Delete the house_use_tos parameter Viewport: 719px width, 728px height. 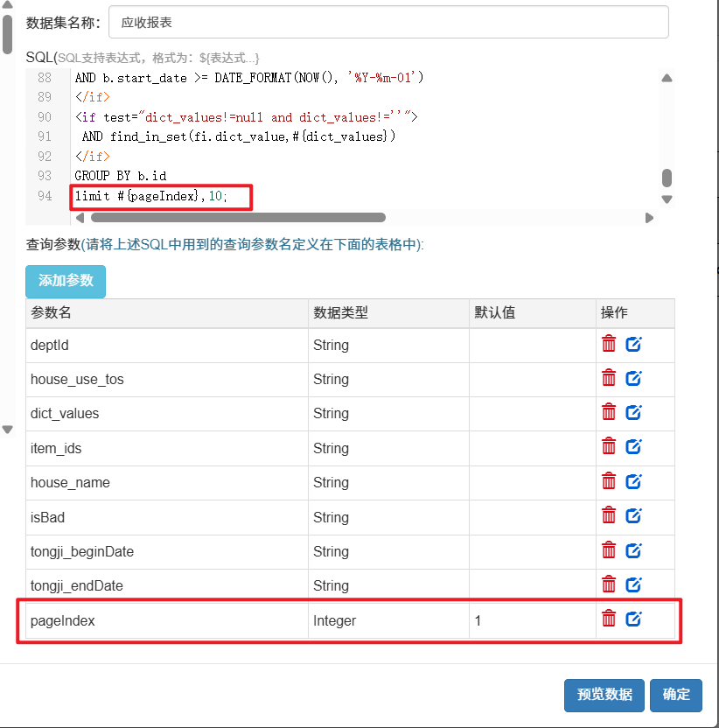tap(609, 378)
